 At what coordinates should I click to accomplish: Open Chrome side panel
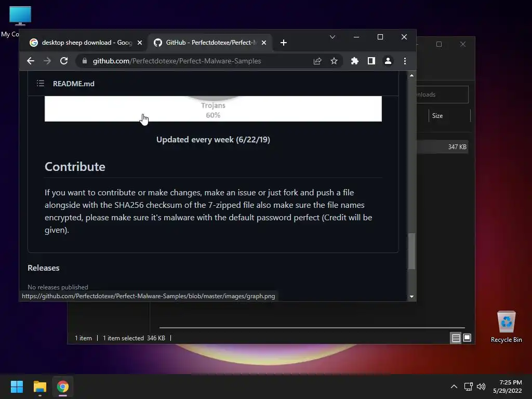pyautogui.click(x=371, y=61)
